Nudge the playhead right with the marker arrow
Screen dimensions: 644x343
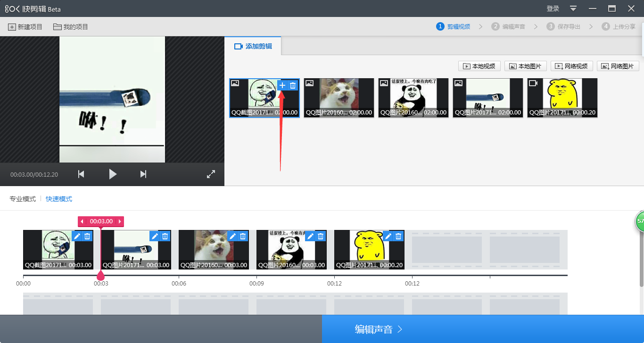click(120, 221)
